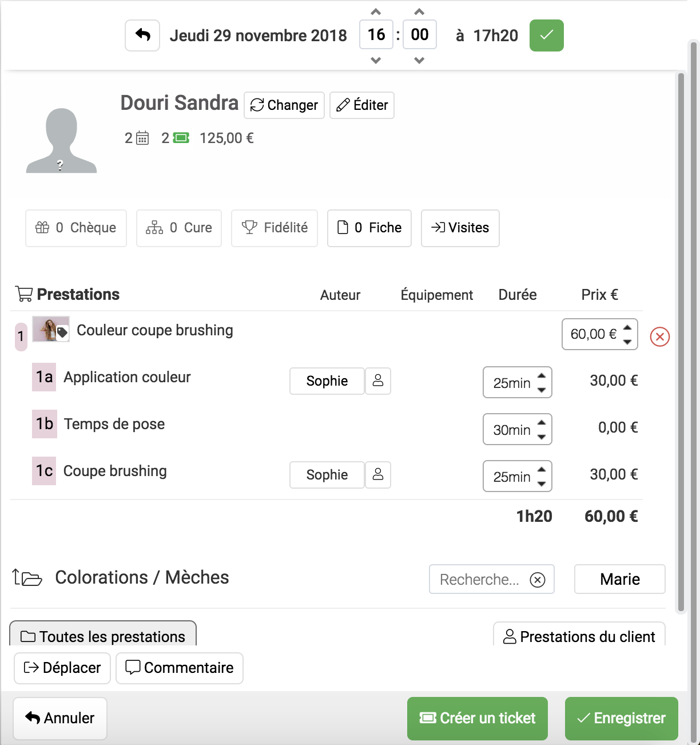Click the Colorations / Mèches category title
Screen dimensions: 700x745
142,578
